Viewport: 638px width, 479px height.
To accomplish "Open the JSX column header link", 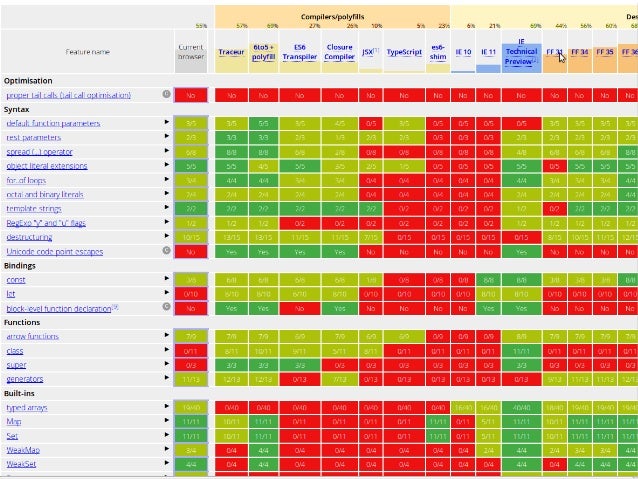I will [367, 52].
